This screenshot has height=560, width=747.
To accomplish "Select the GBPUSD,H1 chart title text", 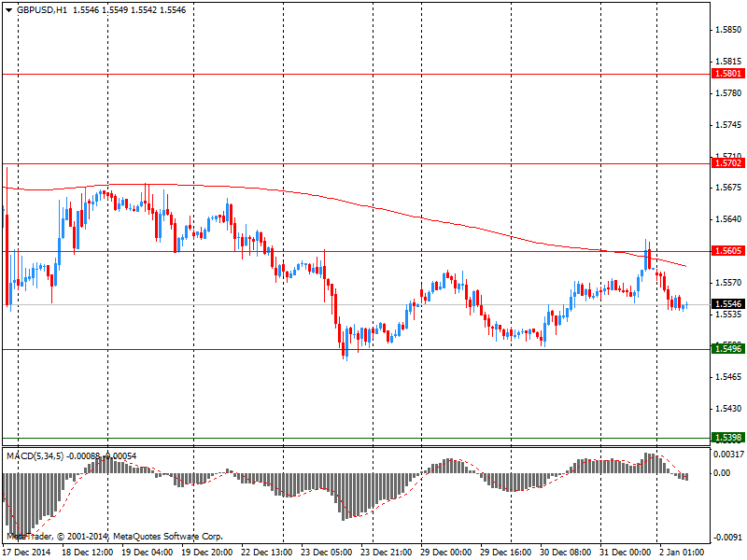I will pyautogui.click(x=42, y=10).
